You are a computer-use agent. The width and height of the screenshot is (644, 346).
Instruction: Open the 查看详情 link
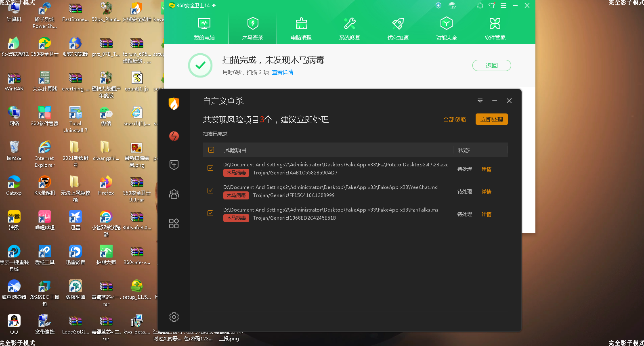pyautogui.click(x=283, y=72)
